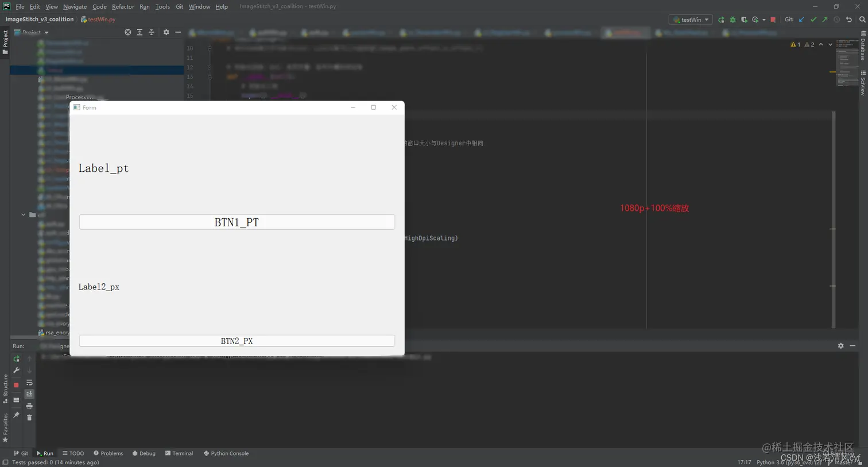The height and width of the screenshot is (467, 868).
Task: Open the Refactor menu
Action: [123, 6]
